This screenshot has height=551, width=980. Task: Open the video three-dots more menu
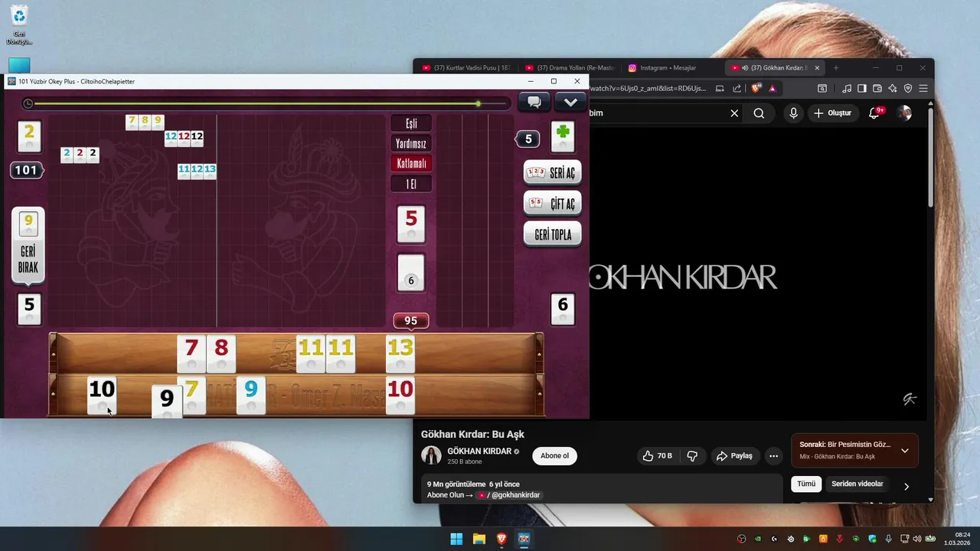[773, 456]
